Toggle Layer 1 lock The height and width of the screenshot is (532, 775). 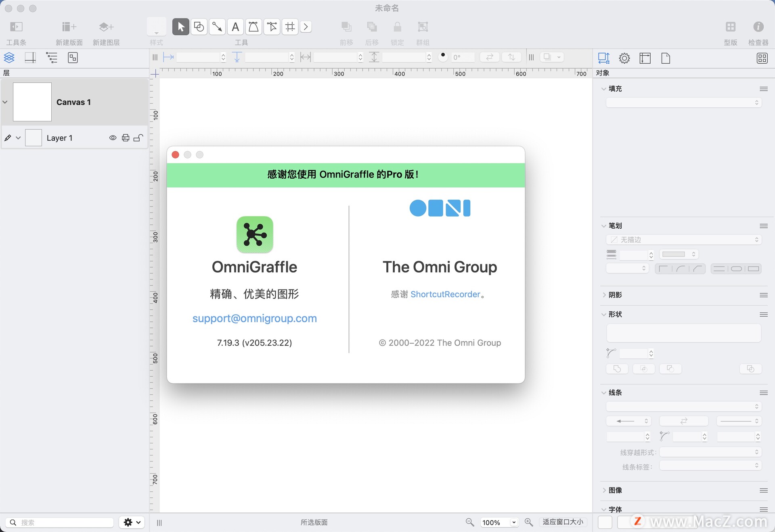coord(138,138)
